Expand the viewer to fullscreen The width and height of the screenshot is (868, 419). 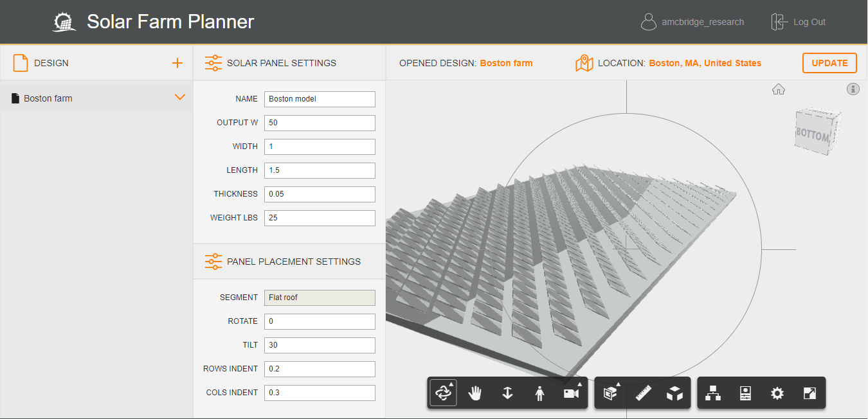pos(809,393)
